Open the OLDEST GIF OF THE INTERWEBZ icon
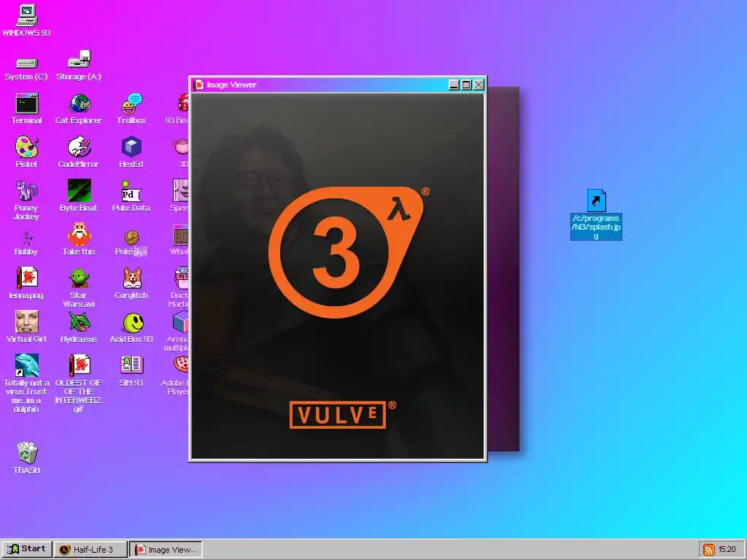Image resolution: width=747 pixels, height=560 pixels. [x=79, y=365]
